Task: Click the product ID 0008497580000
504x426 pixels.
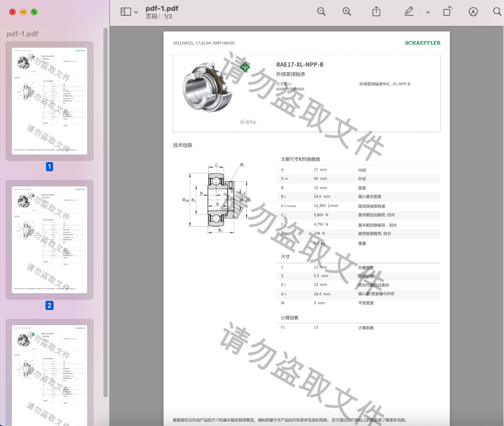Action: pyautogui.click(x=290, y=89)
